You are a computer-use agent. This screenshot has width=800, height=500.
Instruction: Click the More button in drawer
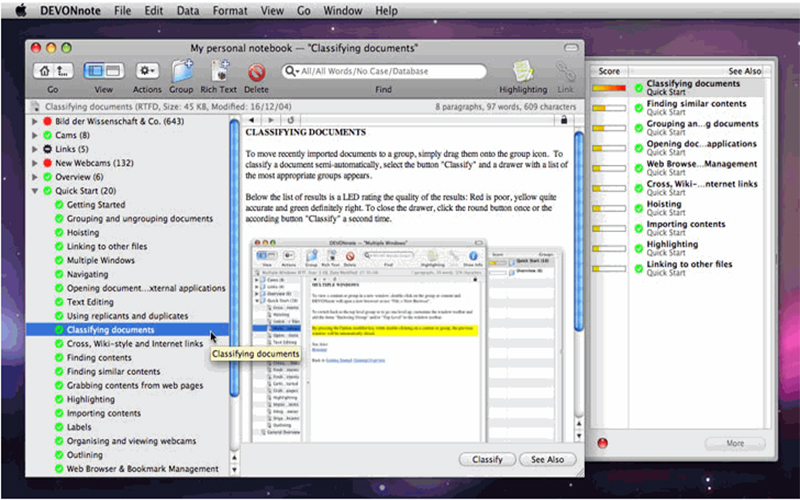coord(735,443)
